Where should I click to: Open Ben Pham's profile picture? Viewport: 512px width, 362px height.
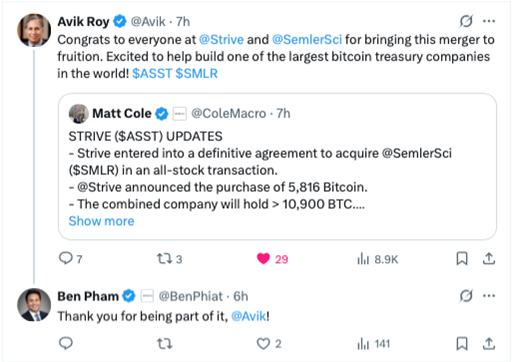[34, 305]
